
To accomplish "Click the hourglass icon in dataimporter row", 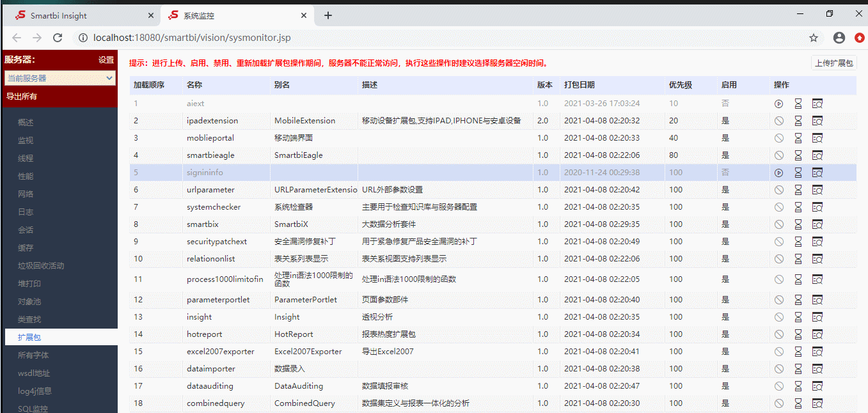I will click(x=798, y=369).
